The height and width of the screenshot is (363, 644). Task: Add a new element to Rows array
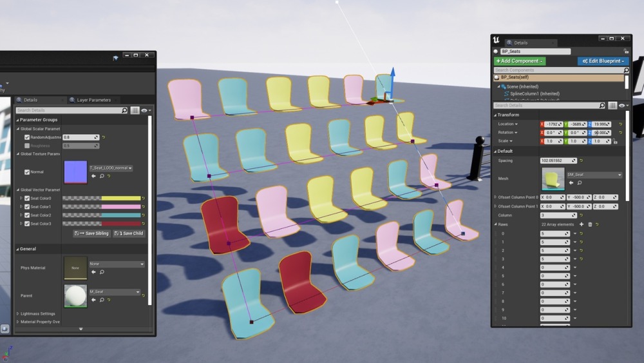tap(582, 224)
